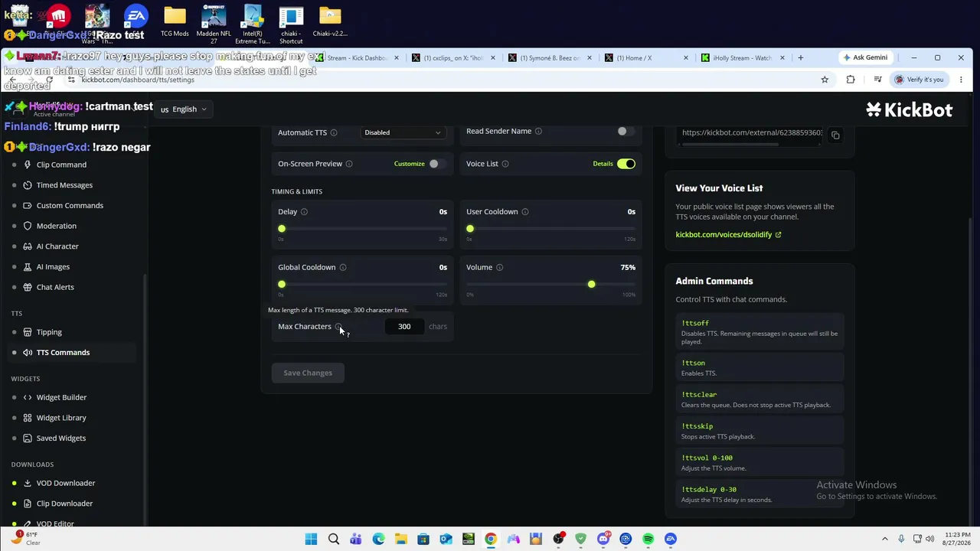This screenshot has width=980, height=551.
Task: Open the Chiaki-v2.2 desktop folder
Action: tap(330, 21)
